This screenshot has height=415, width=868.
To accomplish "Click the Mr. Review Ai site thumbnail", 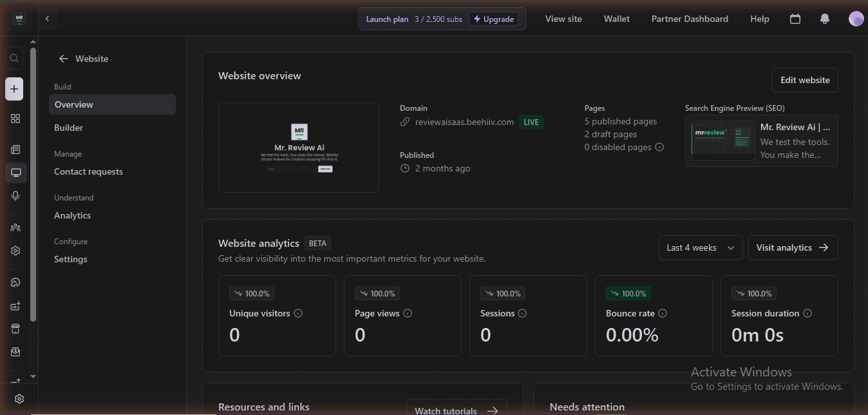I will pyautogui.click(x=299, y=148).
